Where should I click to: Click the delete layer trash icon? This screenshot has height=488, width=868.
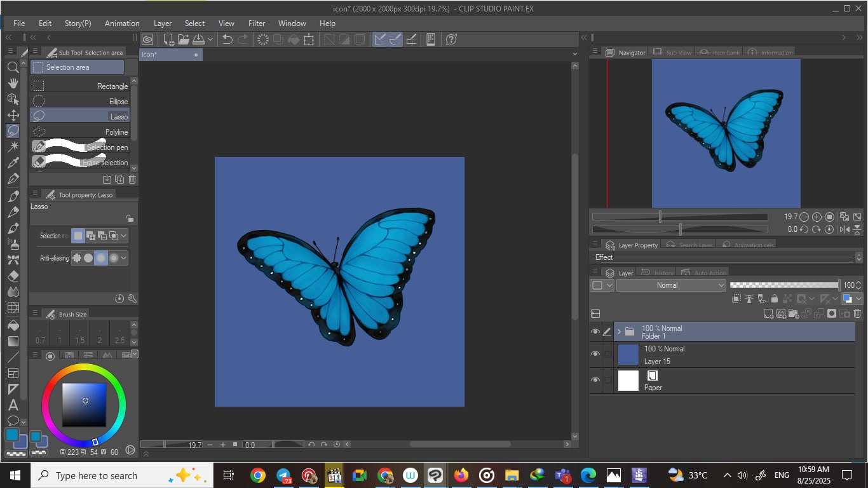tap(857, 313)
